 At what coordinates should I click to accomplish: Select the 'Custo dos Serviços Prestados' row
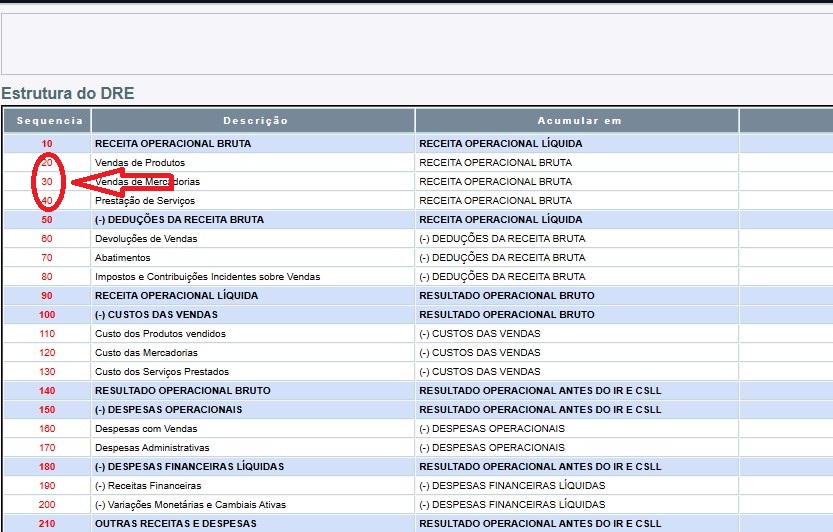(x=162, y=372)
